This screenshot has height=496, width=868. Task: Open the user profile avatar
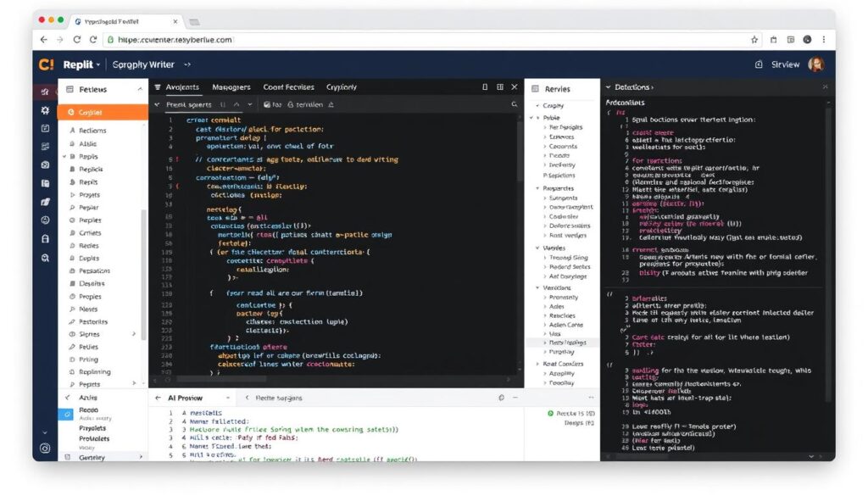tap(816, 64)
